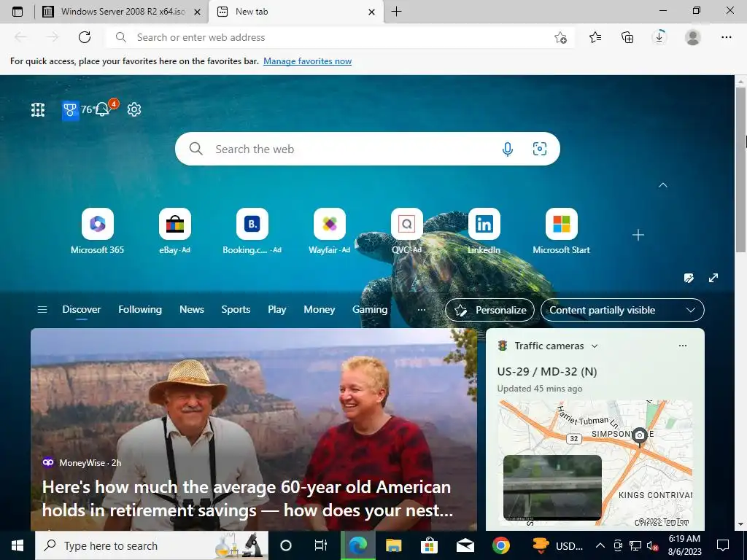The width and height of the screenshot is (747, 560).
Task: Open the Cortana circle on taskbar
Action: point(285,545)
